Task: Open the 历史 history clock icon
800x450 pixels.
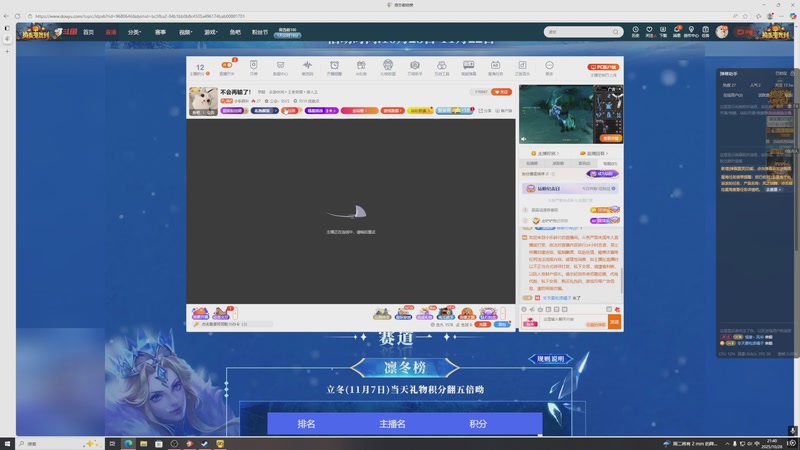Action: [x=635, y=32]
